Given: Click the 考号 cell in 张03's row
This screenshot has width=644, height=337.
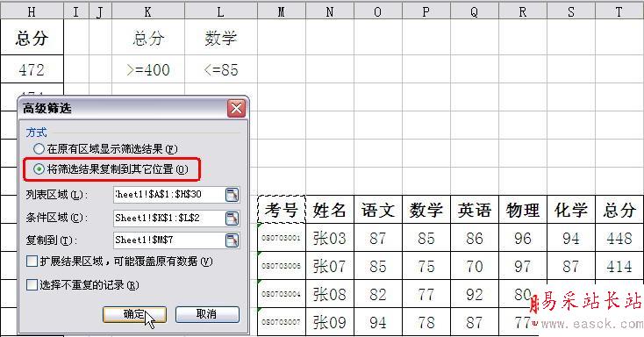Looking at the screenshot, I should click(282, 238).
